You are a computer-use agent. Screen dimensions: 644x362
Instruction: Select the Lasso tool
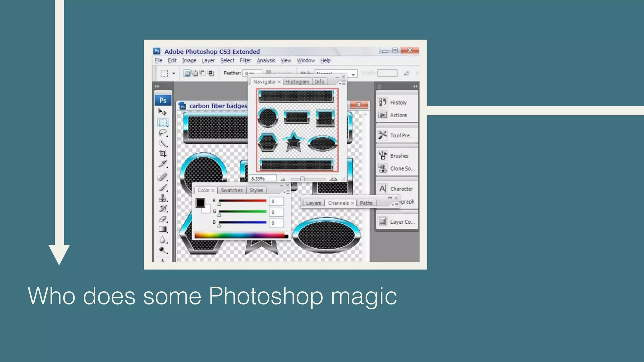click(163, 133)
